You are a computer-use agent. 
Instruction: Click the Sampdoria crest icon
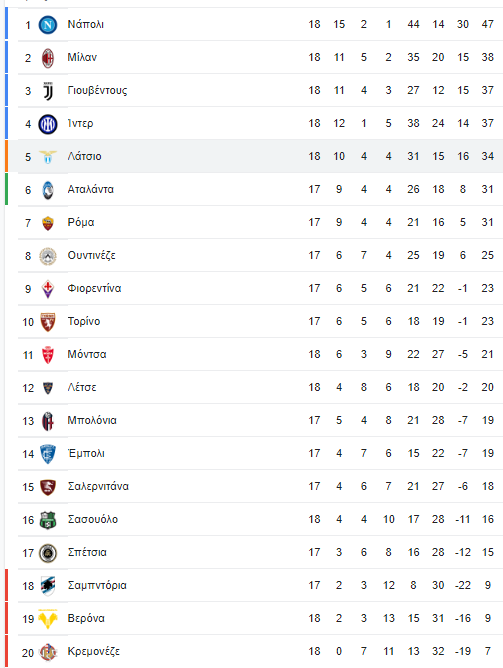[48, 586]
